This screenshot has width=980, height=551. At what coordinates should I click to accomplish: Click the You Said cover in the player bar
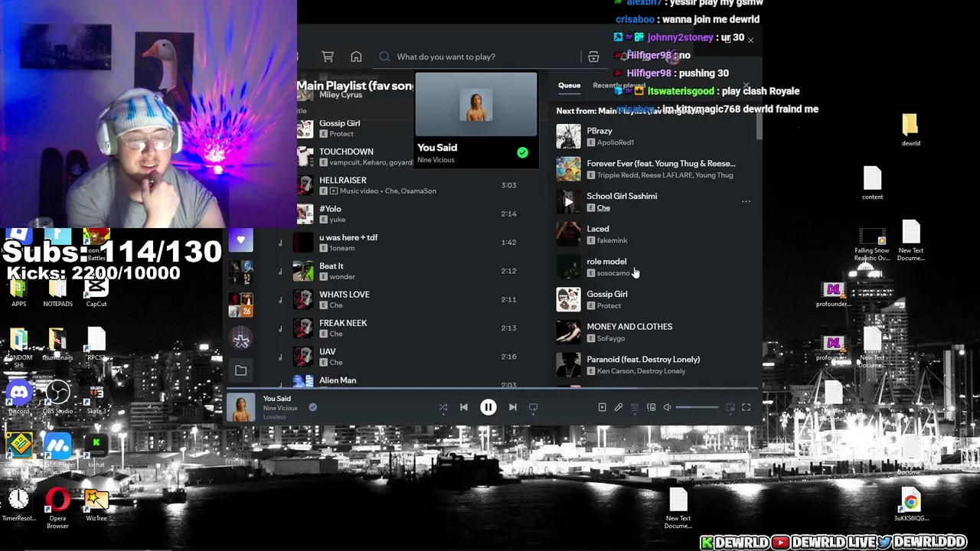[x=240, y=408]
